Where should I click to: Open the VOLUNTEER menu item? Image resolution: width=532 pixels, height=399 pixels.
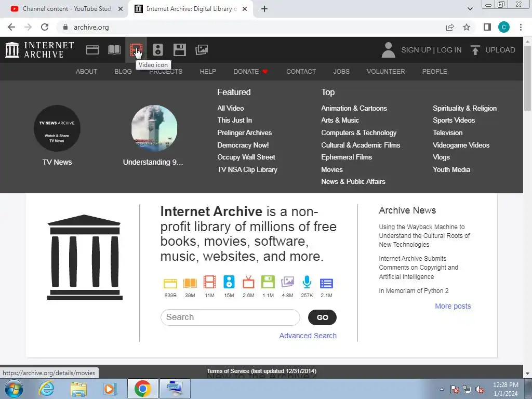coord(385,72)
